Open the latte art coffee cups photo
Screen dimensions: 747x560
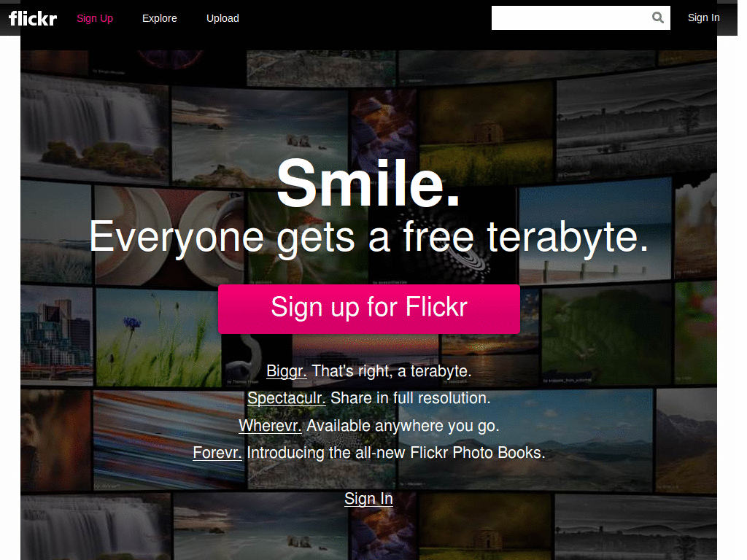(x=169, y=237)
